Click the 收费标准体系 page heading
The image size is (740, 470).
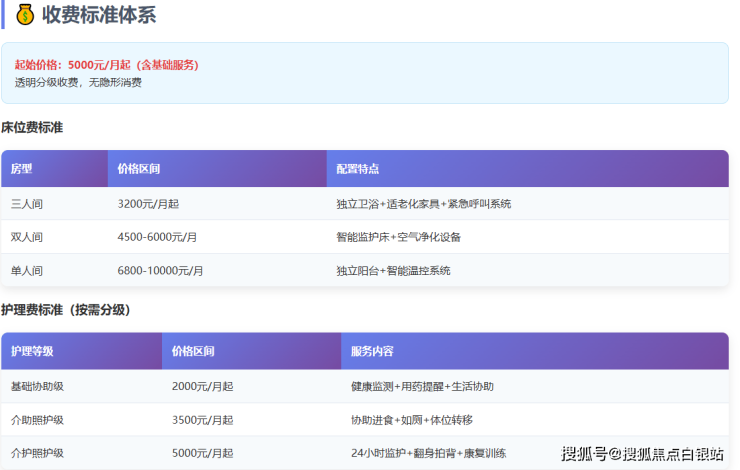(x=98, y=15)
